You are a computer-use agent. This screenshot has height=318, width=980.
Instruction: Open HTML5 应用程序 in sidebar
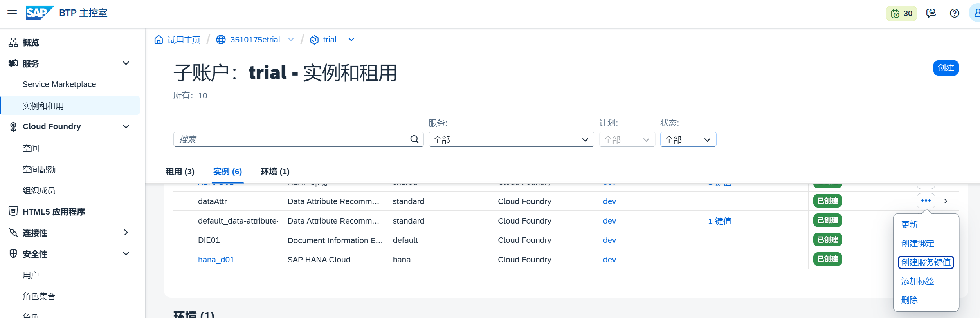(x=54, y=212)
